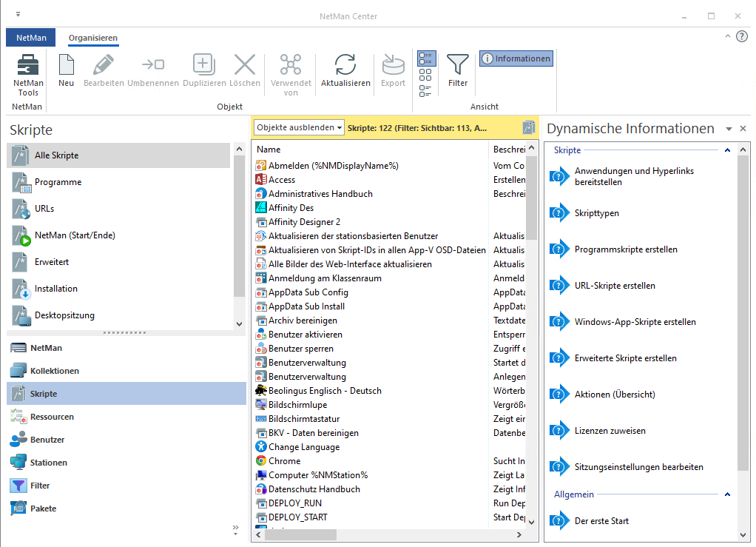Viewport: 756px width, 547px height.
Task: Enable the detail list view in Ansicht
Action: 426,58
